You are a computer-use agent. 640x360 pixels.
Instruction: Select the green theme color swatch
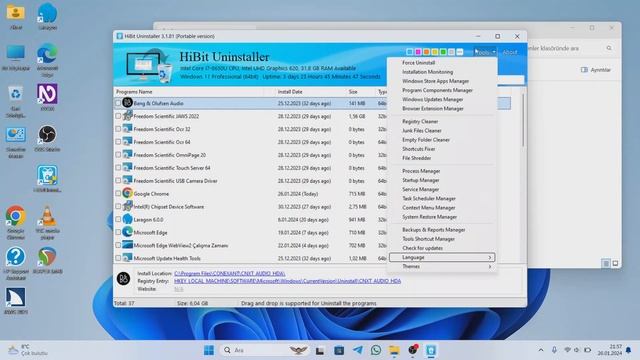pyautogui.click(x=443, y=52)
